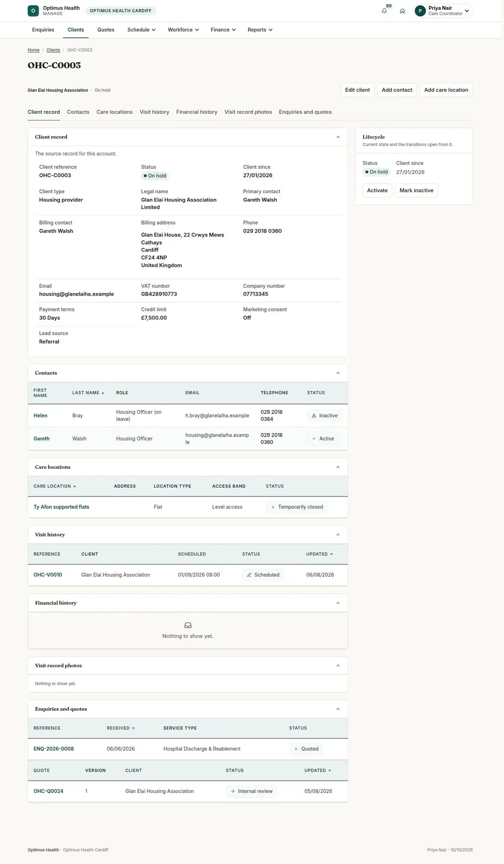The width and height of the screenshot is (504, 864).
Task: Expand the Schedule menu
Action: 142,30
